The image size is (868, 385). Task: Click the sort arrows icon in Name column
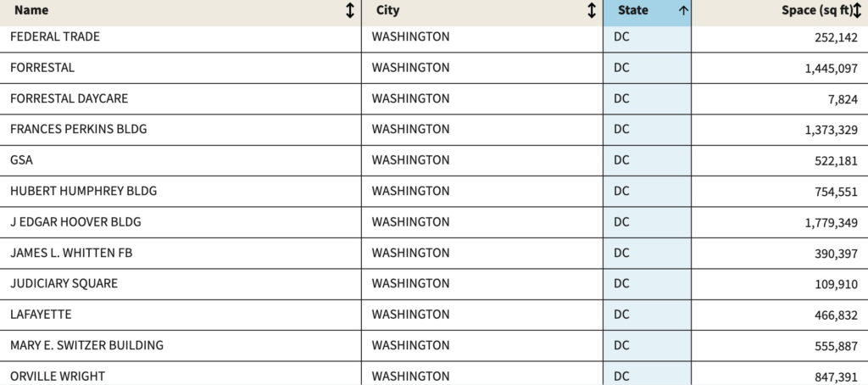pos(349,11)
